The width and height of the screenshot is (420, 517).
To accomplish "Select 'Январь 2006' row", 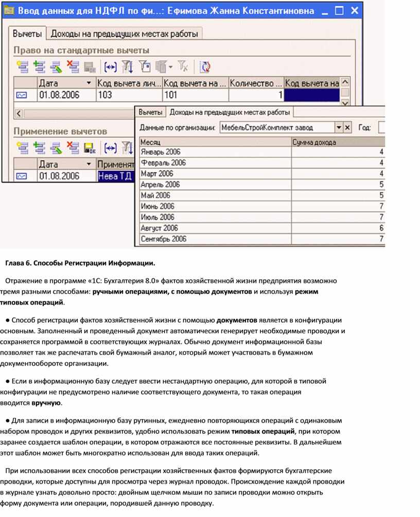I will point(262,152).
